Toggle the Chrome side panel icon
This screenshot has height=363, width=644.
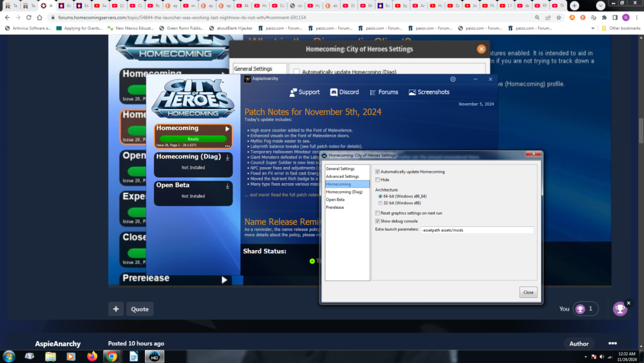pyautogui.click(x=615, y=17)
